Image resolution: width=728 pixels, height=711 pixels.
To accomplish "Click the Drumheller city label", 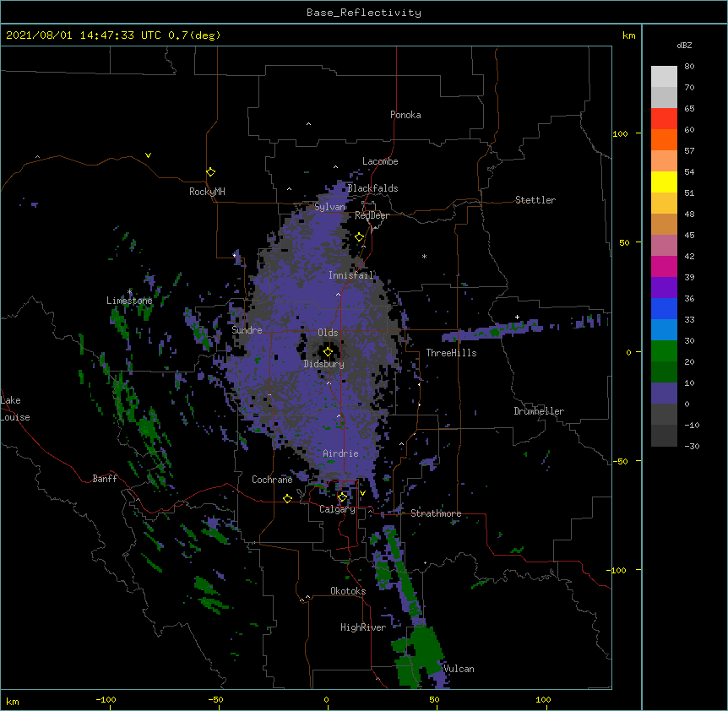I will [x=539, y=411].
